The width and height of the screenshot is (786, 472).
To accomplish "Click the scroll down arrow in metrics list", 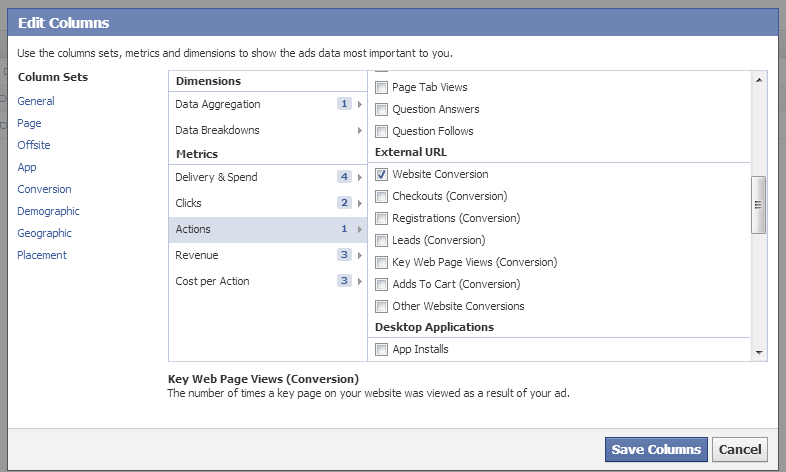I will [x=759, y=353].
